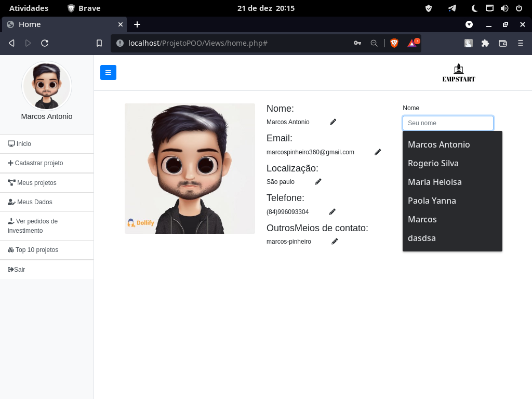Screen dimensions: 532x399
Task: Click the zoom magnifier icon in address bar
Action: (x=374, y=43)
